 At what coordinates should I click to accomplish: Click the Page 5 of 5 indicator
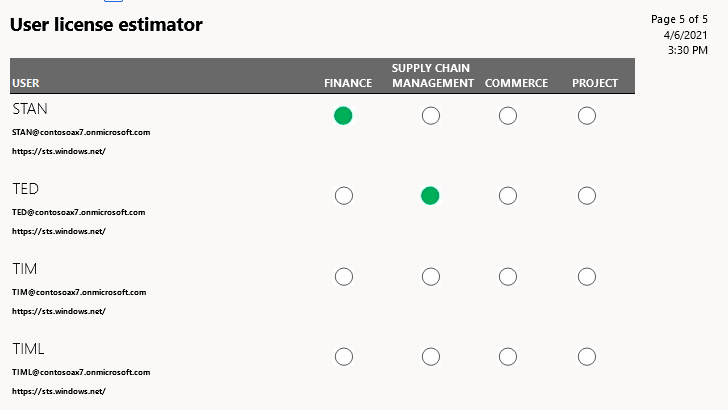point(679,19)
